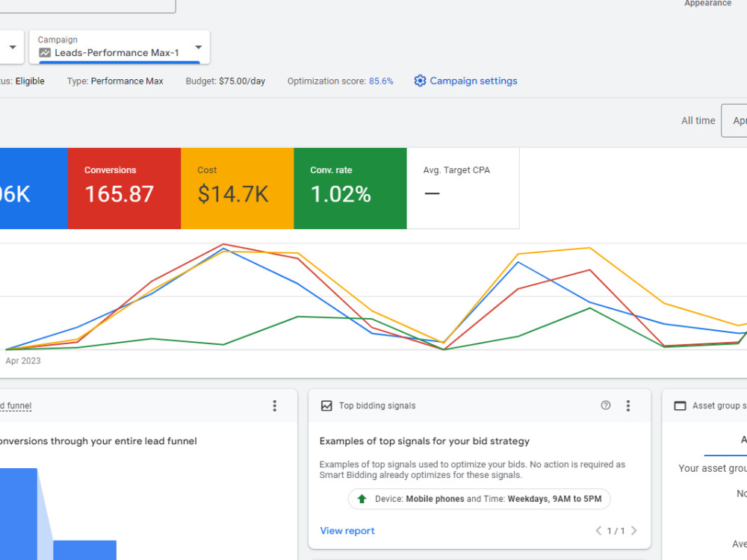
Task: Click the Top bidding signals help icon
Action: click(x=606, y=405)
